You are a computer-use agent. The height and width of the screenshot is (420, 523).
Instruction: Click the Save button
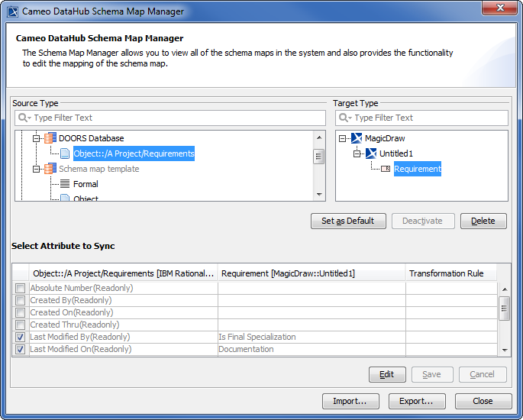pyautogui.click(x=432, y=374)
